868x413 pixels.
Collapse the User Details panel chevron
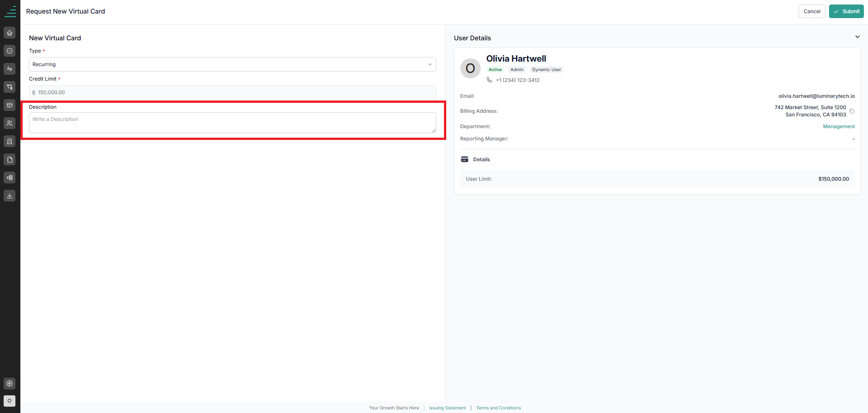coord(857,37)
